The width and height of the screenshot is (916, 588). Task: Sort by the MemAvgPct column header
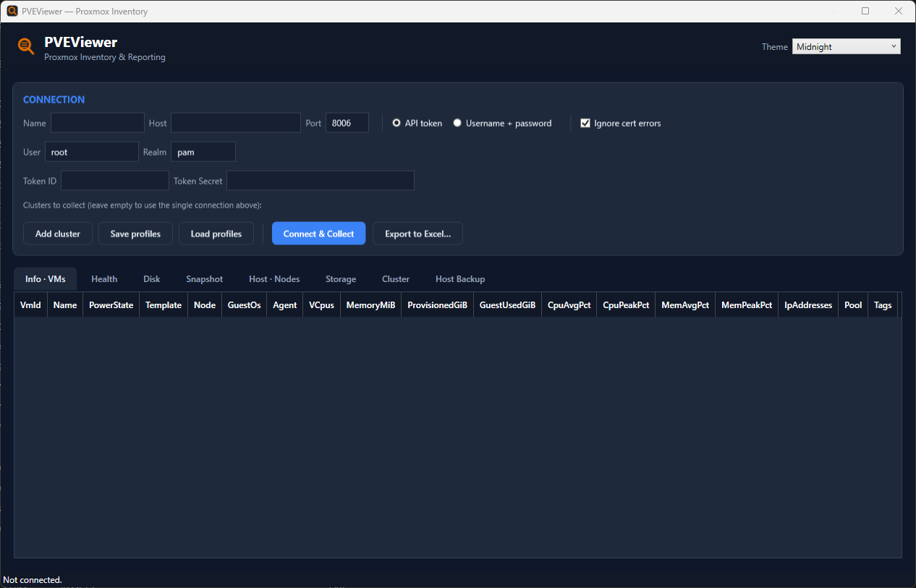pyautogui.click(x=685, y=305)
